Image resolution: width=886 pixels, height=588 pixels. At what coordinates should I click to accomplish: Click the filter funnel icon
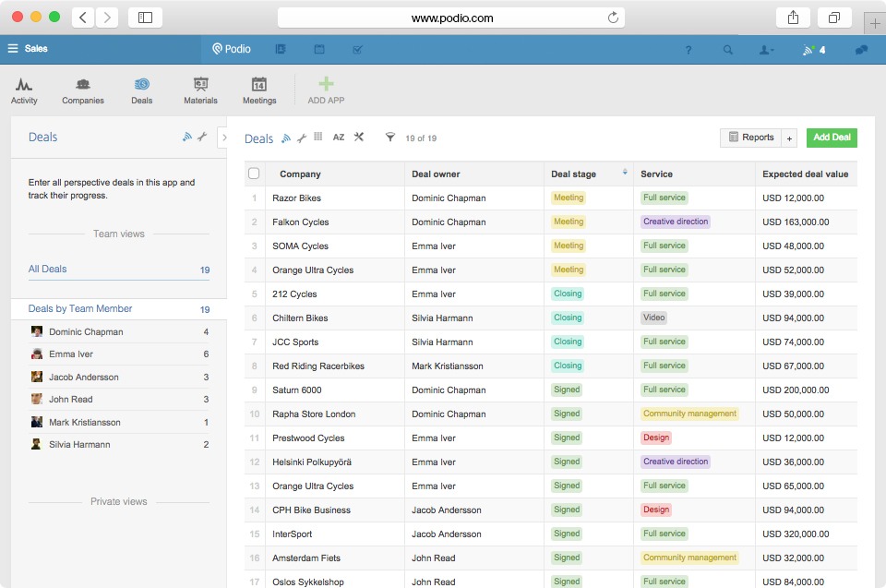click(390, 138)
